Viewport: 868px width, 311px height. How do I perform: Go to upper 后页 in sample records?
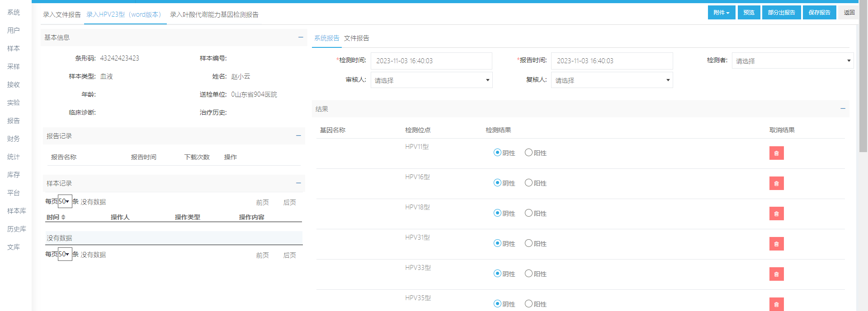click(290, 202)
